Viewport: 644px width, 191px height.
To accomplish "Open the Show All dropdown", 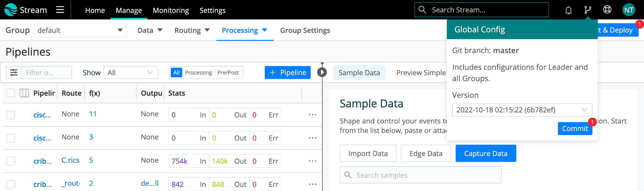I will 130,73.
